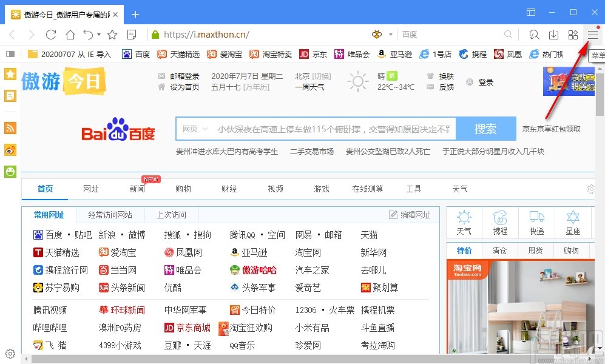Screen dimensions: 605x364
Task: Open sidebar favorites star icon
Action: point(10,74)
